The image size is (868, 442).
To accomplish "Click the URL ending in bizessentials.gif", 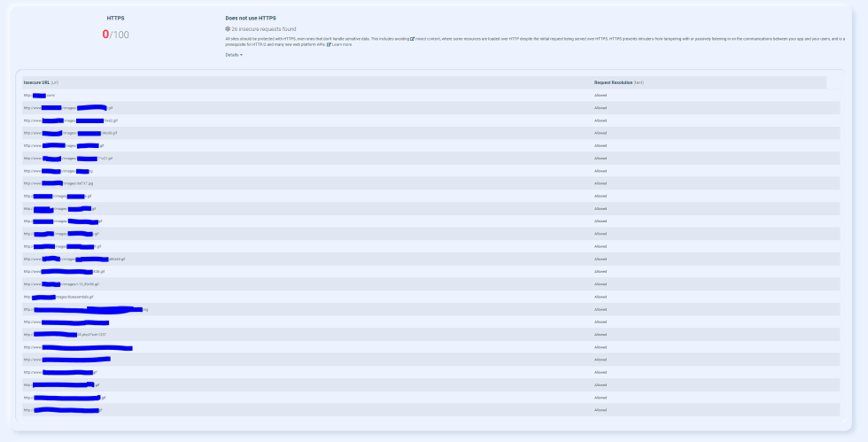I will pos(74,297).
